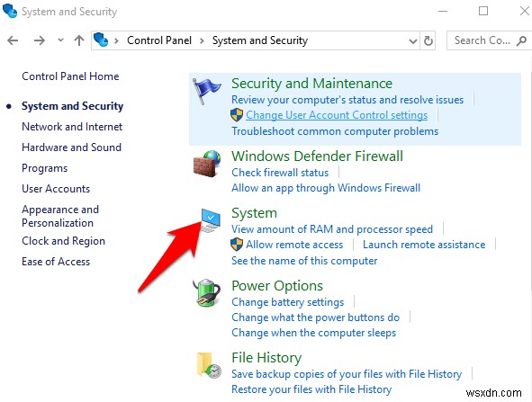
Task: Open See the name of this computer
Action: click(304, 261)
